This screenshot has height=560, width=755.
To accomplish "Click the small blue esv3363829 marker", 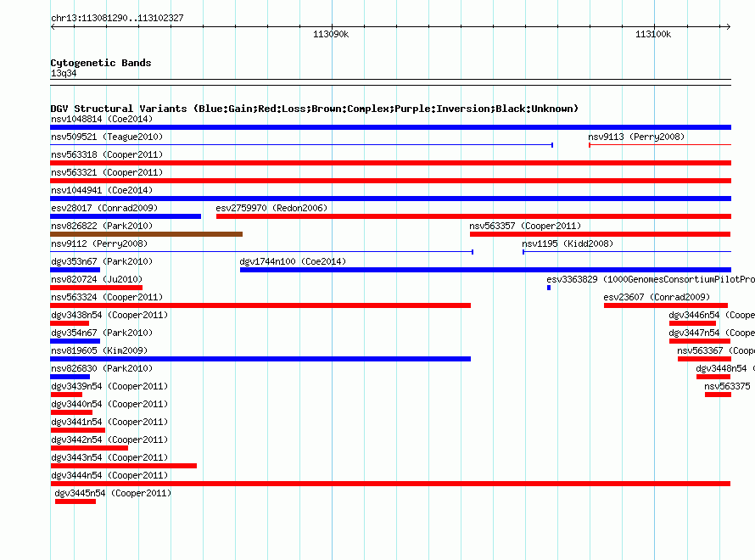I will (549, 288).
